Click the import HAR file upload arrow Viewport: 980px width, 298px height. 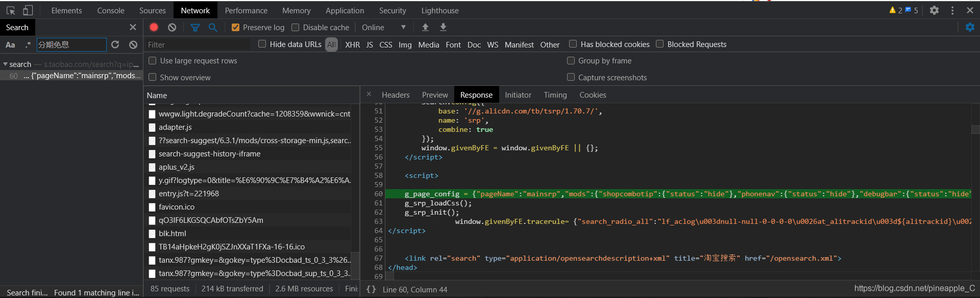click(x=425, y=27)
